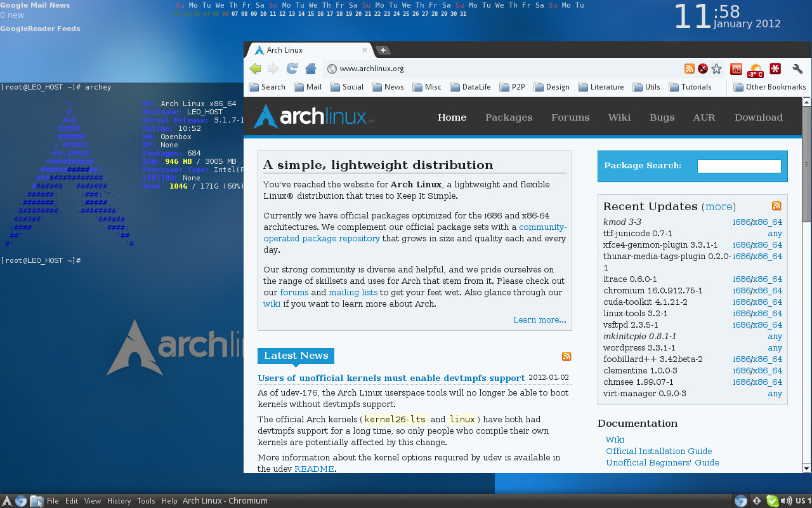Open the browser home page icon
The image size is (812, 508).
(x=310, y=69)
